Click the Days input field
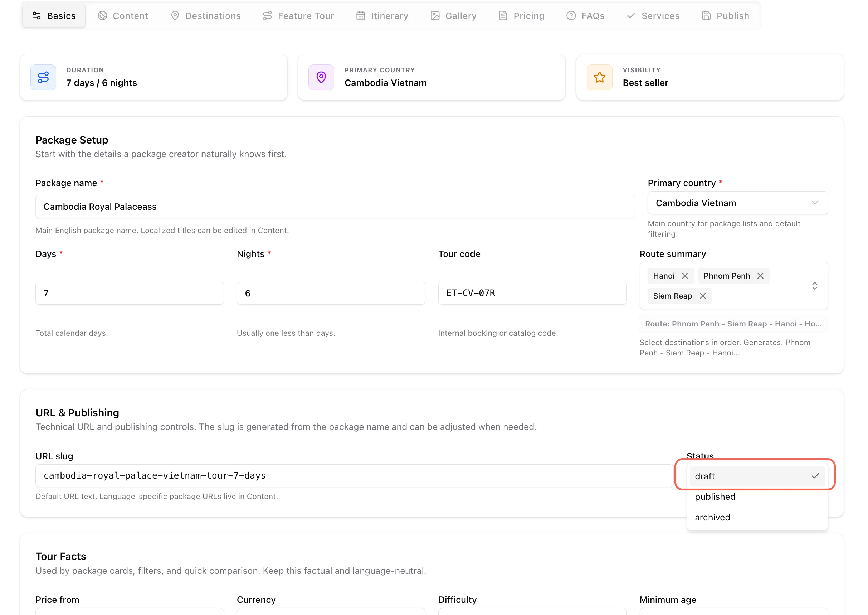Screen dimensions: 868x615 130,293
